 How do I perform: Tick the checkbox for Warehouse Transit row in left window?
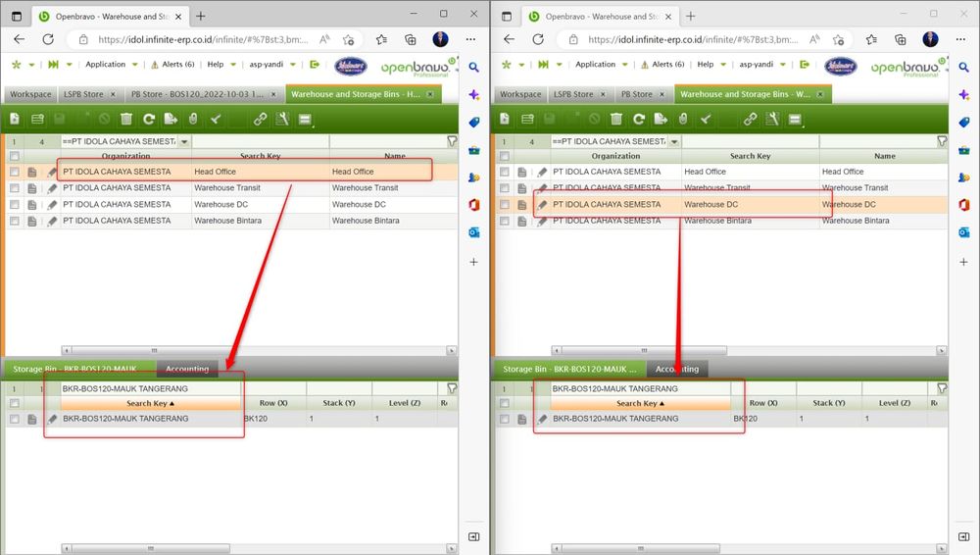coord(15,188)
